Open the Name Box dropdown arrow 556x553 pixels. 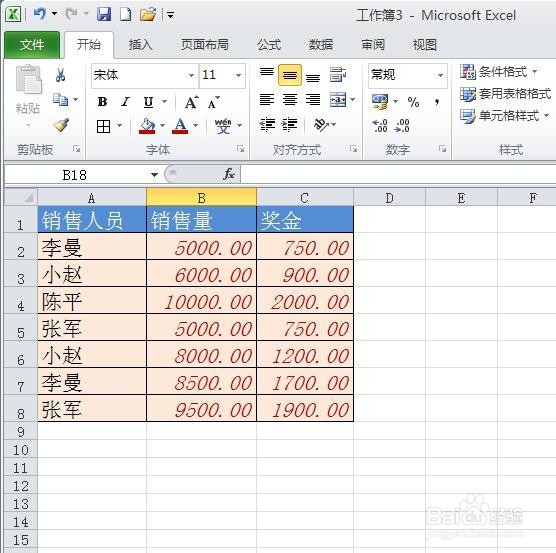click(154, 175)
